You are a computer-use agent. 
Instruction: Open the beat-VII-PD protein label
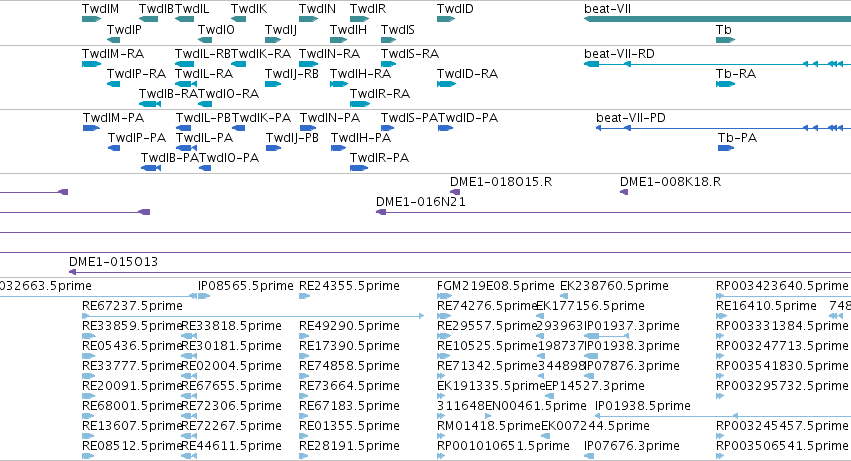click(631, 118)
